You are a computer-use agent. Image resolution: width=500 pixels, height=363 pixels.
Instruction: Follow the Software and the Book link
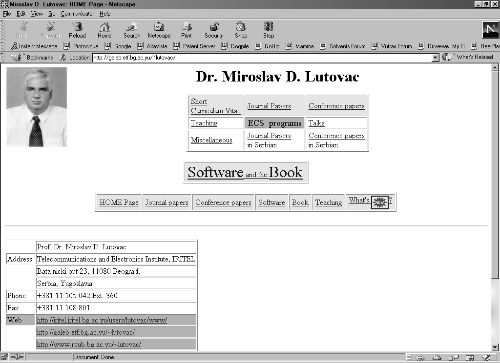tap(245, 172)
